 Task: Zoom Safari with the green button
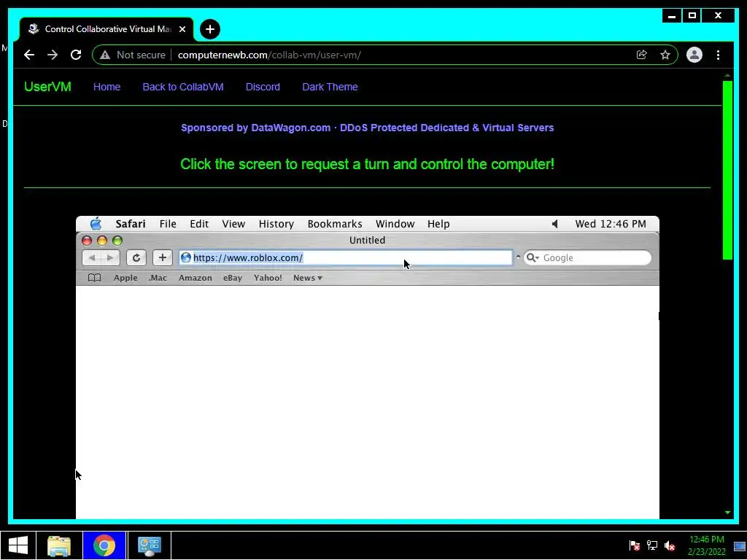click(117, 241)
